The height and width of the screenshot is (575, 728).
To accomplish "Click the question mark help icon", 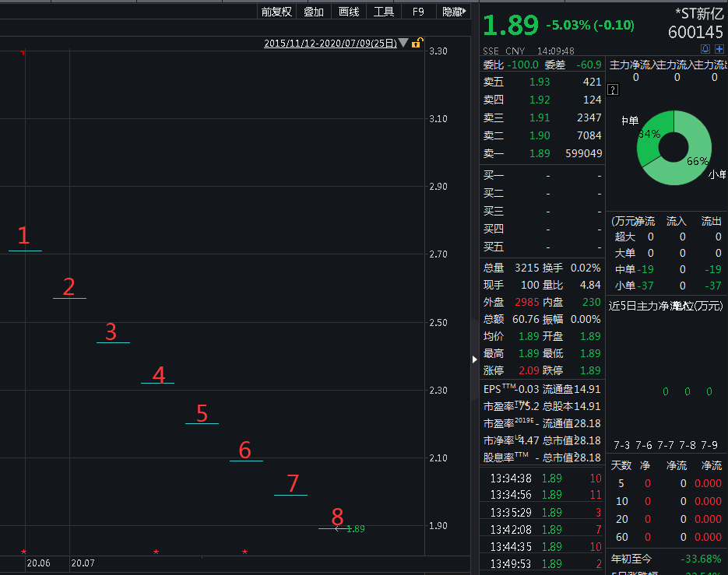I will click(614, 90).
